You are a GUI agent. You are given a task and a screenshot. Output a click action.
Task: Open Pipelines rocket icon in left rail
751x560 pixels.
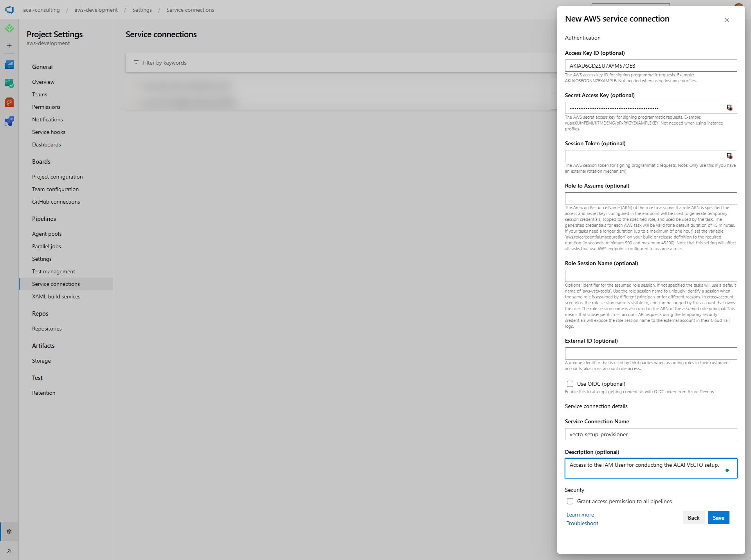pos(9,121)
